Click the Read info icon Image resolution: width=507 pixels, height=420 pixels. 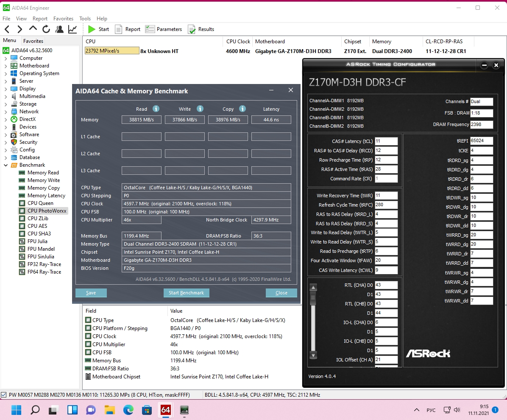(x=156, y=109)
